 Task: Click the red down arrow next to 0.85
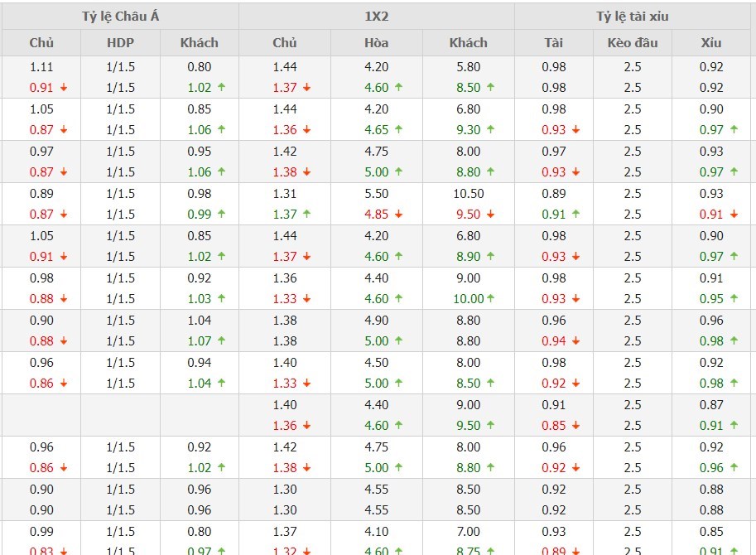point(575,426)
